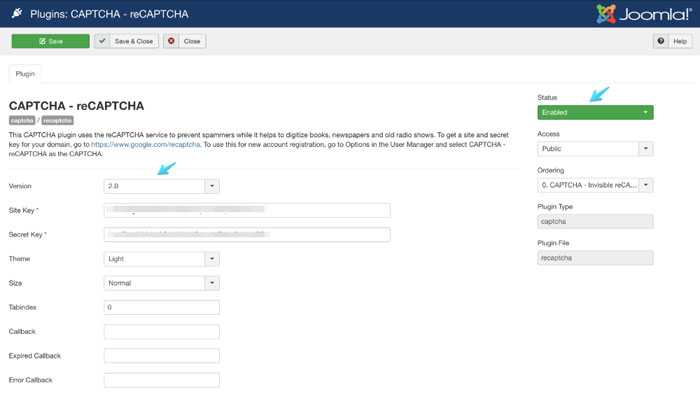
Task: Open the google.com/recaptcha link
Action: point(146,144)
